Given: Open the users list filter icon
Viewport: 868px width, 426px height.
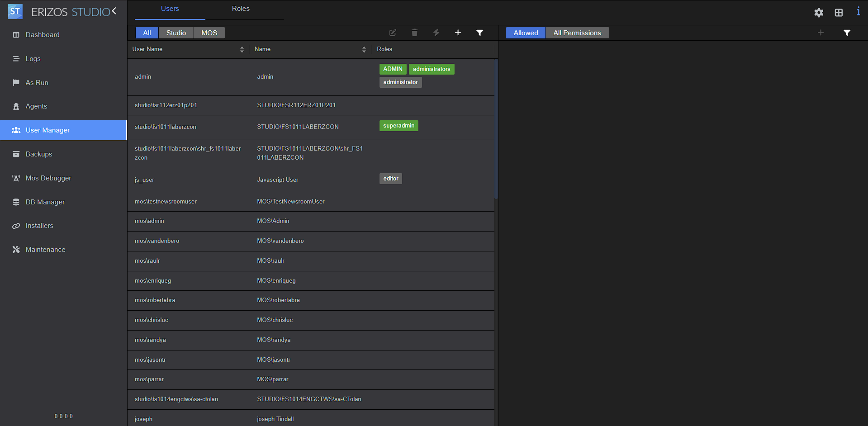Looking at the screenshot, I should tap(479, 33).
